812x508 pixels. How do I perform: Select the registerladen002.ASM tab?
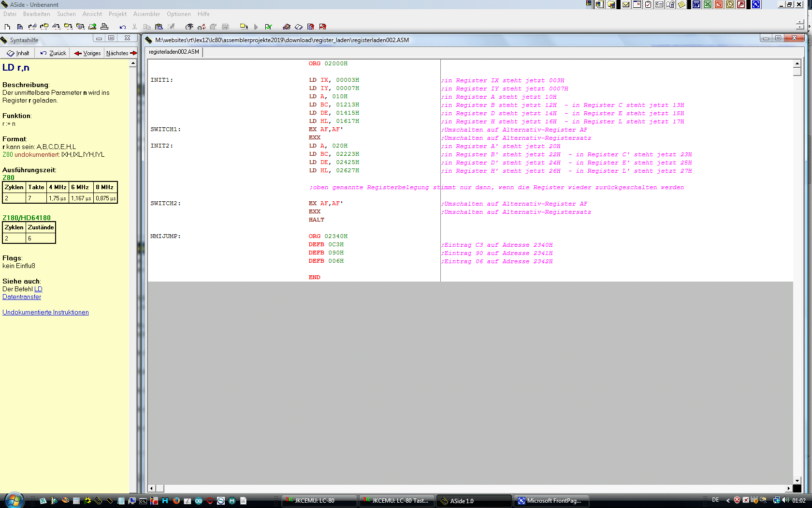point(174,52)
